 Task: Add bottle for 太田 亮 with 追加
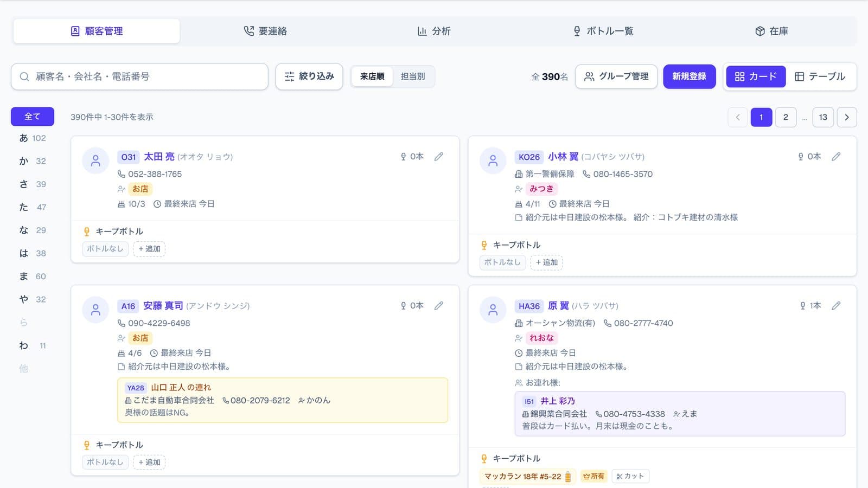[149, 249]
